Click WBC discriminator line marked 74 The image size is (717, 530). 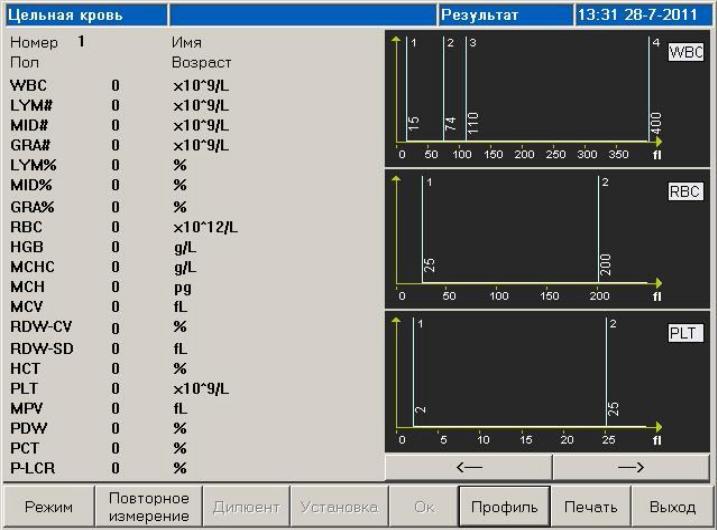click(444, 89)
